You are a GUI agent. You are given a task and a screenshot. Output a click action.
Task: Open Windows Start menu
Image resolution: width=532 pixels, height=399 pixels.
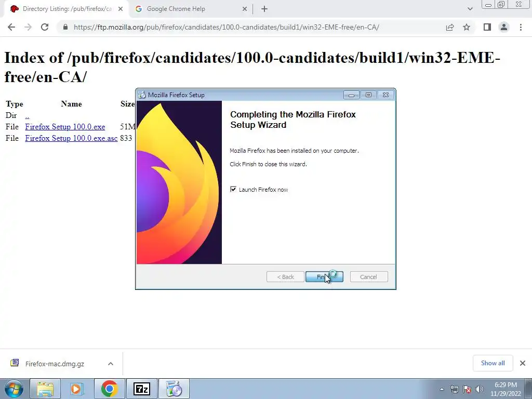click(14, 389)
